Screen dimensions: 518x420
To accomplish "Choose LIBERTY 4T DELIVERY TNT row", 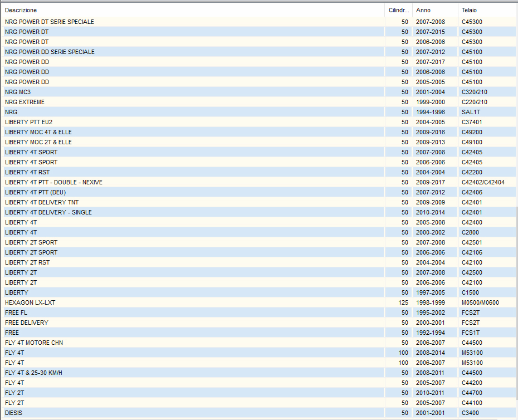I will tap(258, 202).
